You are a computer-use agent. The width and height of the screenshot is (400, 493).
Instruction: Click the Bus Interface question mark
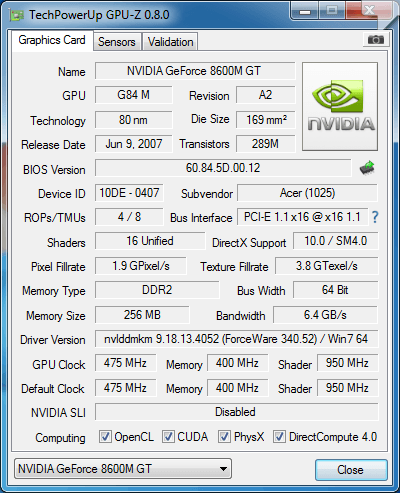pyautogui.click(x=375, y=217)
